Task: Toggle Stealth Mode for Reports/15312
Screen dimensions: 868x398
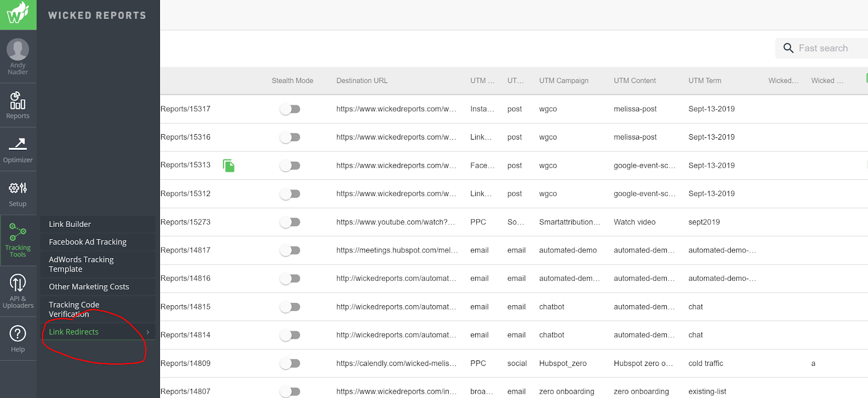Action: pos(290,194)
